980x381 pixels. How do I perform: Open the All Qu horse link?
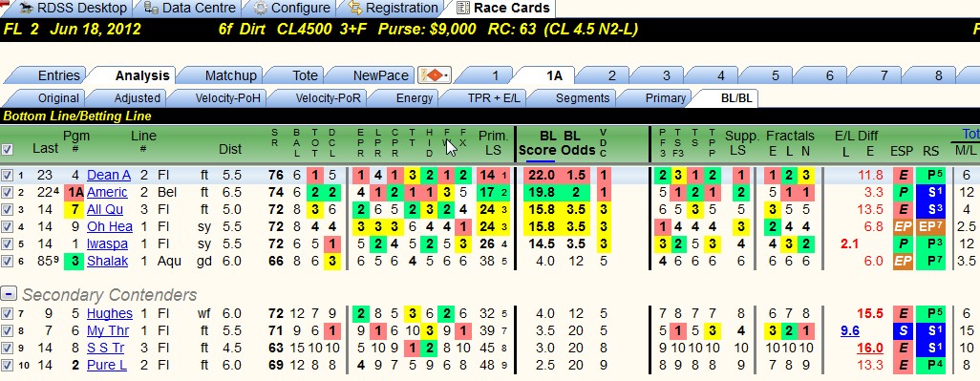[105, 210]
